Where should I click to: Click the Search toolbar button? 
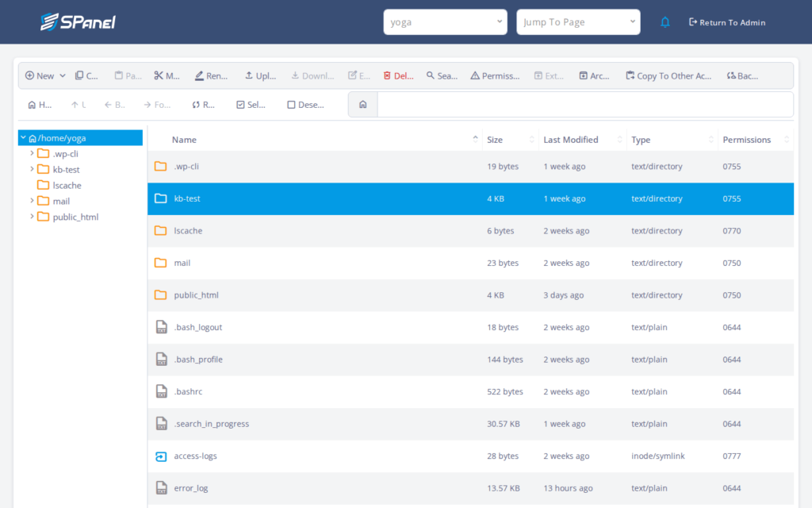pyautogui.click(x=442, y=75)
